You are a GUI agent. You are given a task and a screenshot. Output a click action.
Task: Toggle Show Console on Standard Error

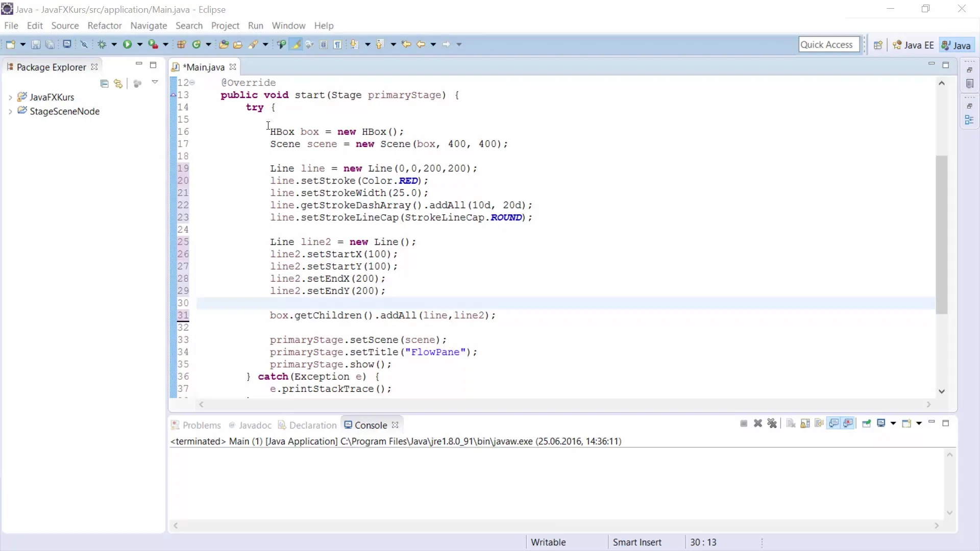[848, 423]
